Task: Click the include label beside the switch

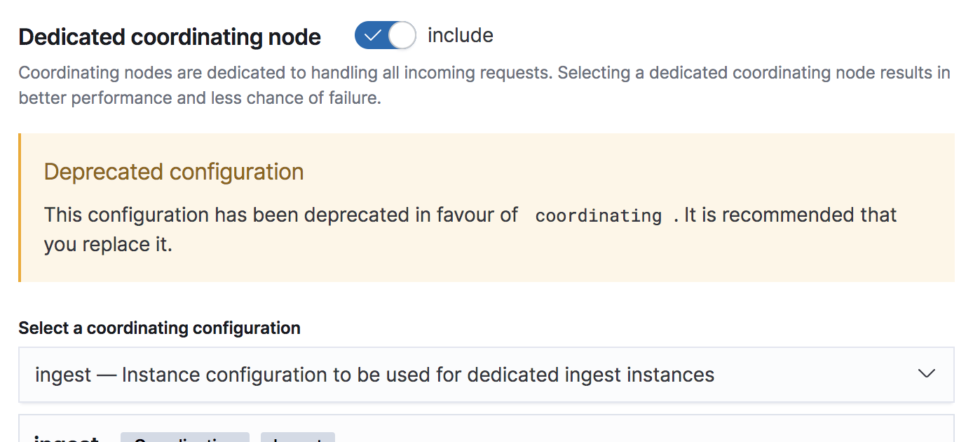Action: click(x=461, y=35)
